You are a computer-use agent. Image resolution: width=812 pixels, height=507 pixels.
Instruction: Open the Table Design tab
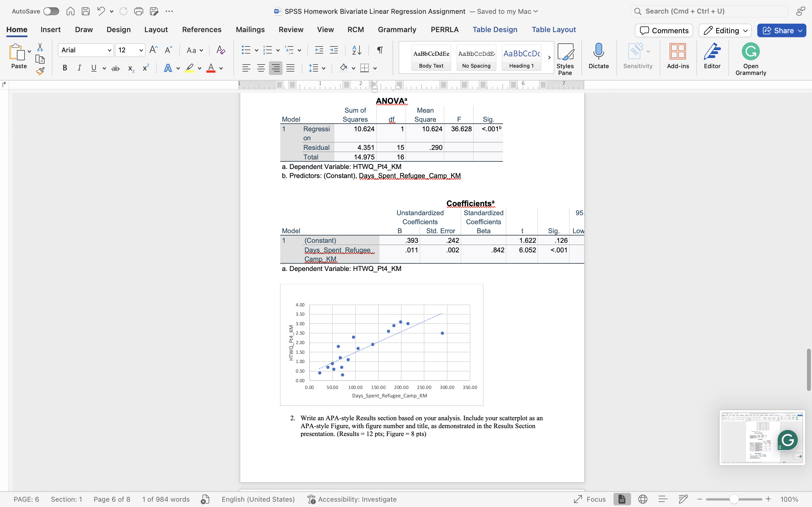click(x=495, y=30)
